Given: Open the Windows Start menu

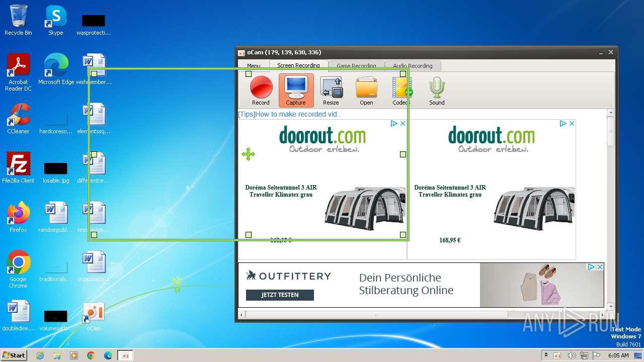Looking at the screenshot, I should click(14, 355).
